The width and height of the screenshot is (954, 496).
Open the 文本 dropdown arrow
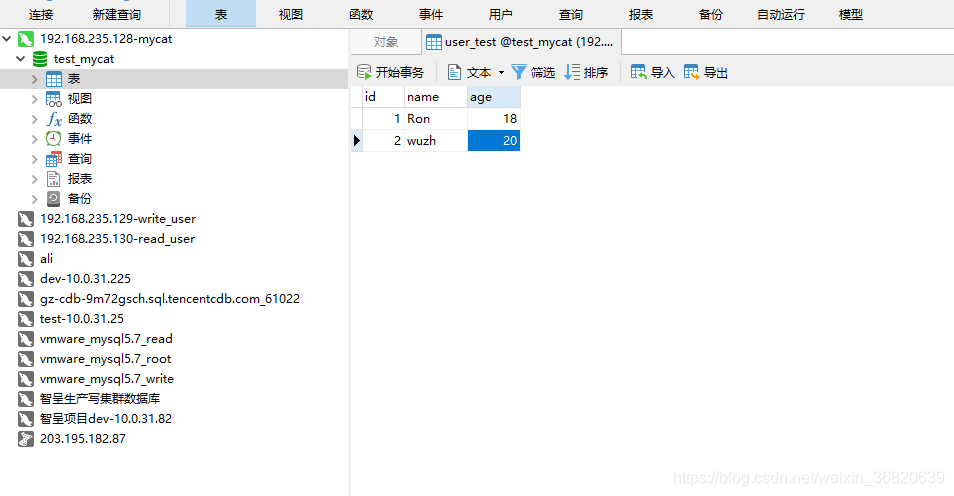pos(501,72)
